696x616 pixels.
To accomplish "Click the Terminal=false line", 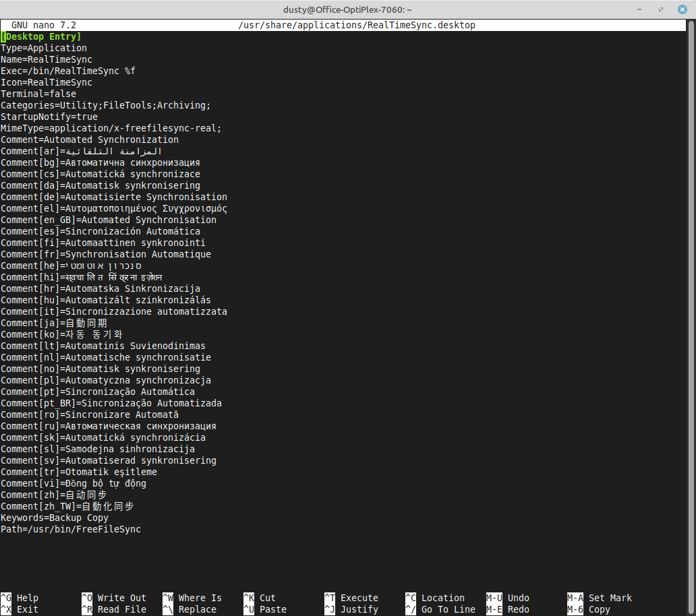I will tap(38, 94).
